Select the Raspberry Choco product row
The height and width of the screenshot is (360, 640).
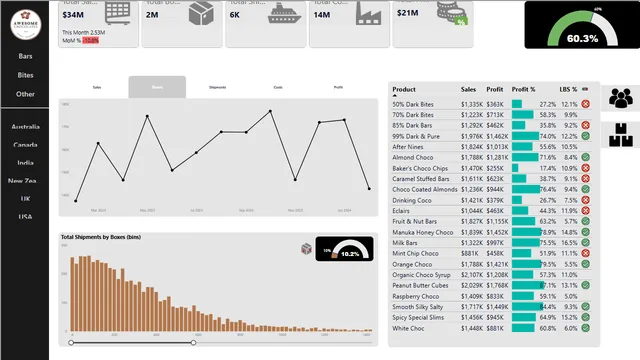491,296
